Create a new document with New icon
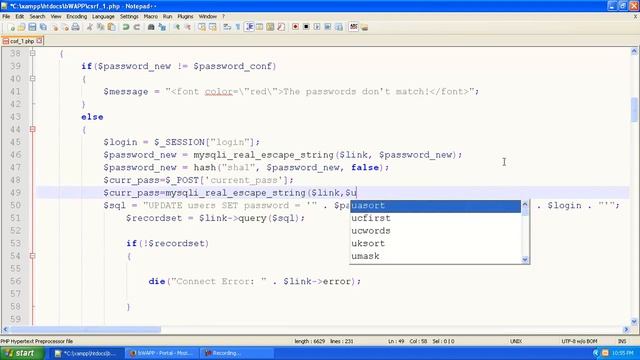This screenshot has height=360, width=640. pyautogui.click(x=11, y=27)
